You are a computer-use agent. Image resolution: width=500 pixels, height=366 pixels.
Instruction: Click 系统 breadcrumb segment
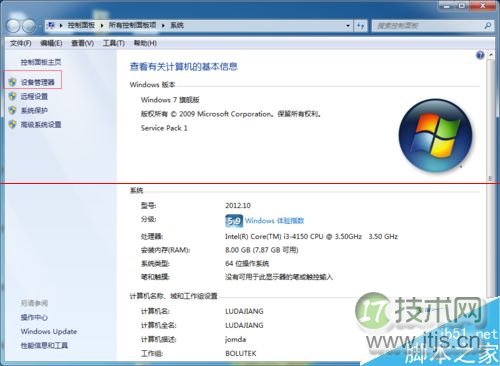click(x=177, y=25)
